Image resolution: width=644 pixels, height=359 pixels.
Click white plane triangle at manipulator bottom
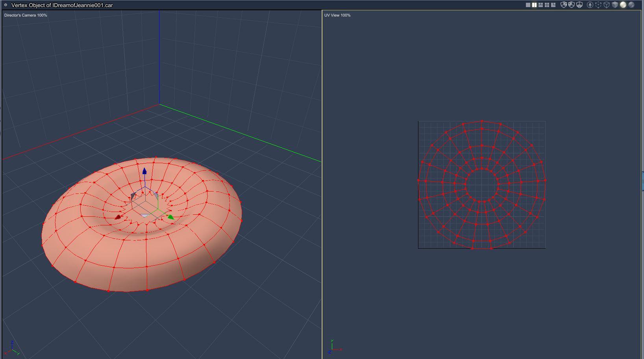pyautogui.click(x=145, y=216)
